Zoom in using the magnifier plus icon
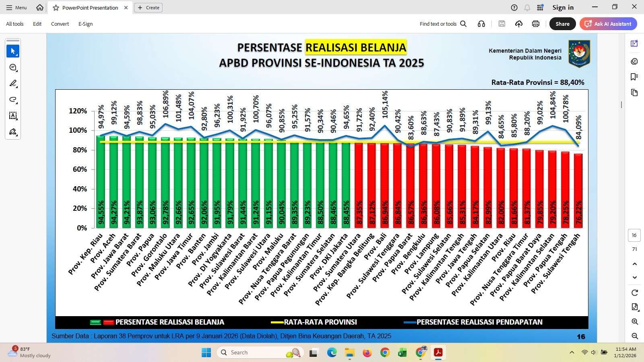The width and height of the screenshot is (644, 362). point(635,322)
